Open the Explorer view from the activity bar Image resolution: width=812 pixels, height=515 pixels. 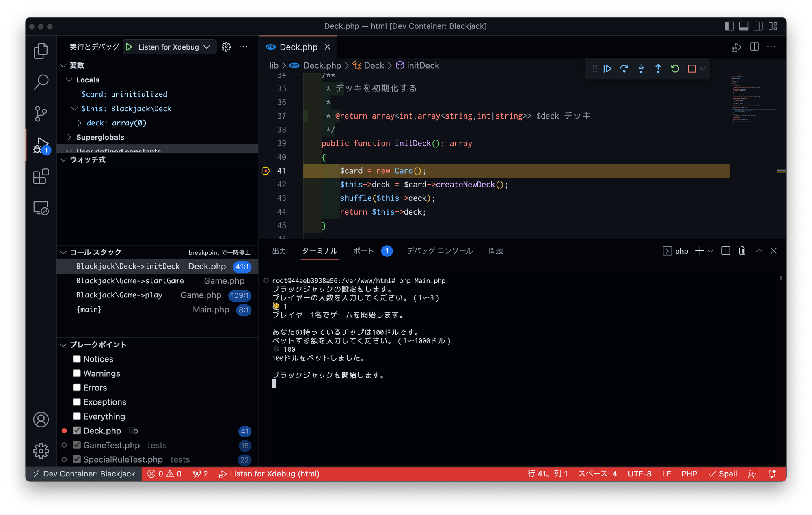pyautogui.click(x=41, y=50)
